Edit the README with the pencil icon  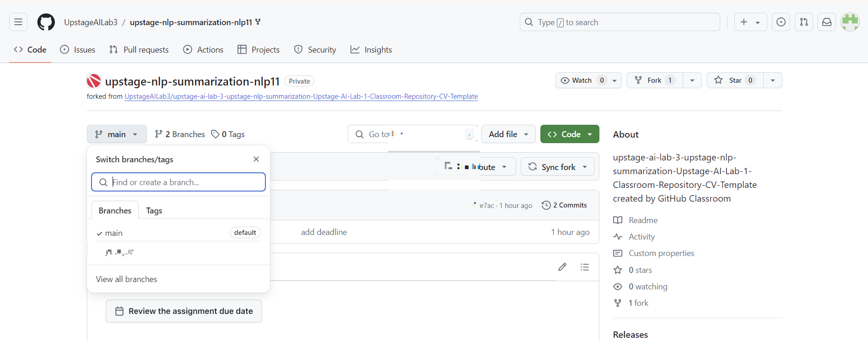click(562, 267)
